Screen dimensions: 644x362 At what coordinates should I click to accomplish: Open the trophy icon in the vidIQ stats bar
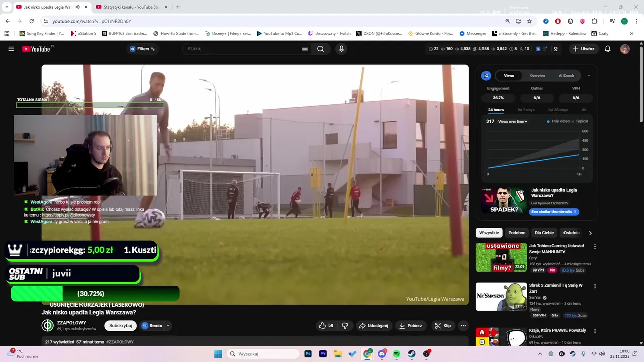556,49
